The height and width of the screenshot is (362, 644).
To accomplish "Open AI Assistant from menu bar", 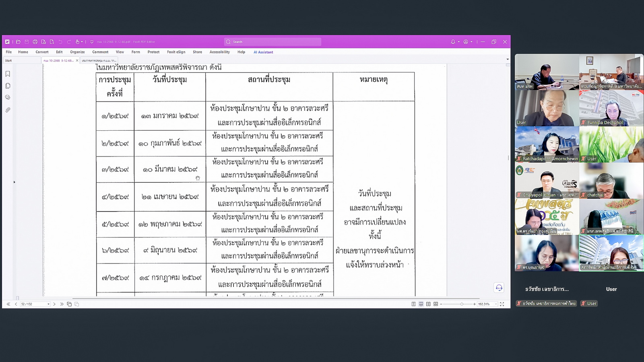I will [x=263, y=52].
